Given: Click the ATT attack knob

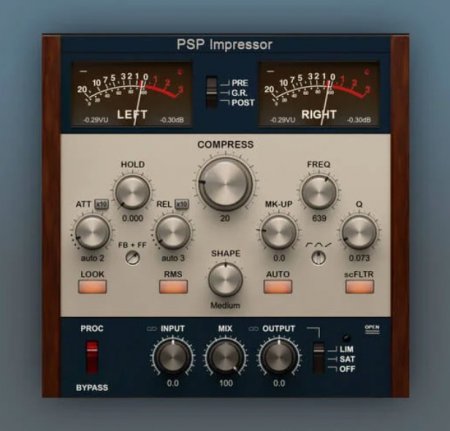Looking at the screenshot, I should [92, 232].
